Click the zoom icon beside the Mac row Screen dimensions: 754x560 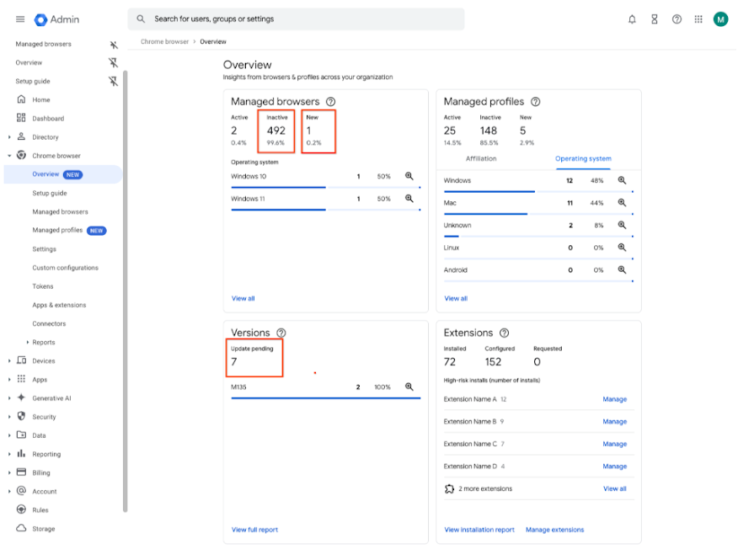click(622, 203)
